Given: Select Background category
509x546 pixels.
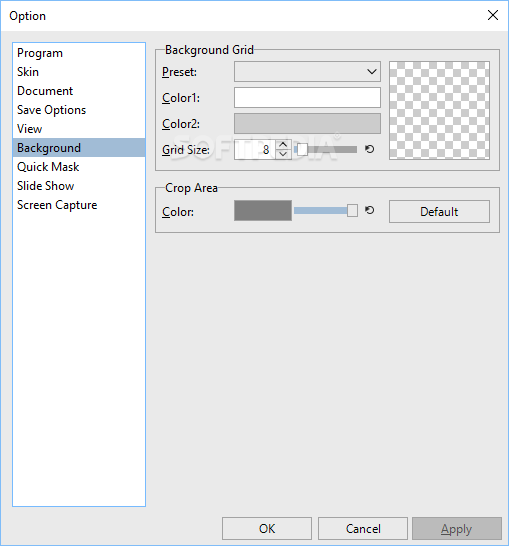Looking at the screenshot, I should 79,148.
